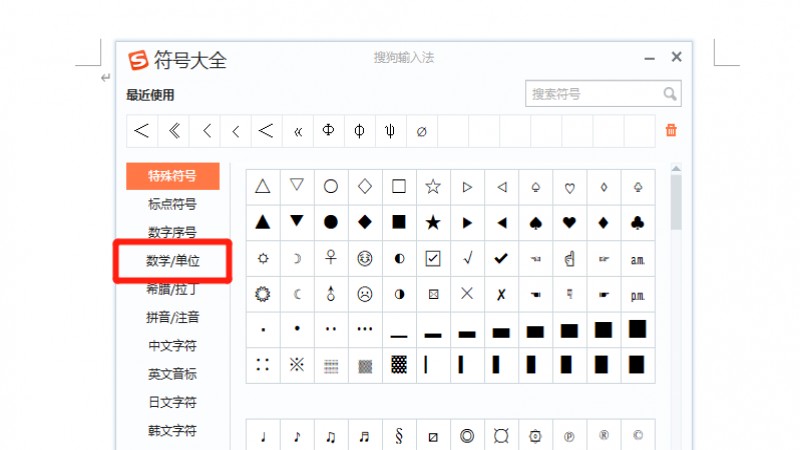Insert the section sign § symbol

click(399, 436)
